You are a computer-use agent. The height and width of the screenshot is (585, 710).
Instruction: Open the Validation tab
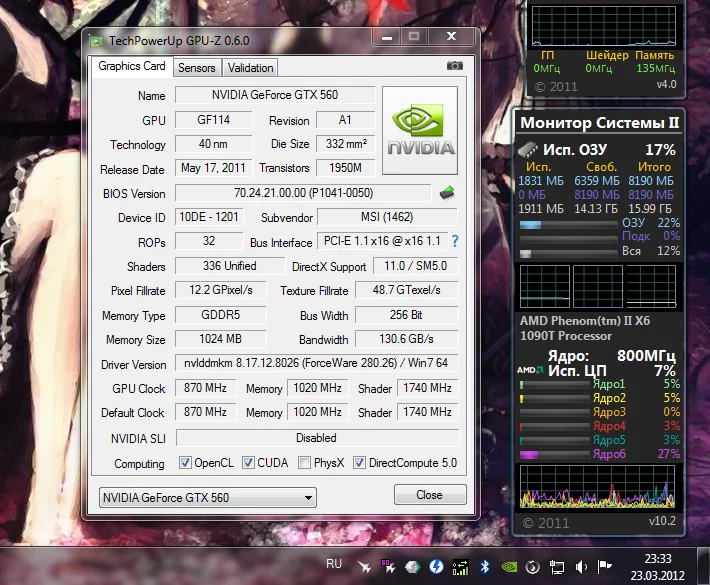pyautogui.click(x=250, y=68)
